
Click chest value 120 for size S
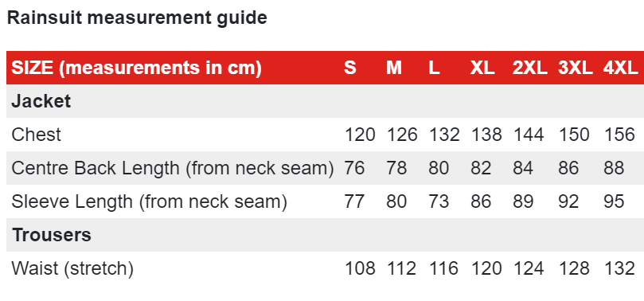point(360,135)
